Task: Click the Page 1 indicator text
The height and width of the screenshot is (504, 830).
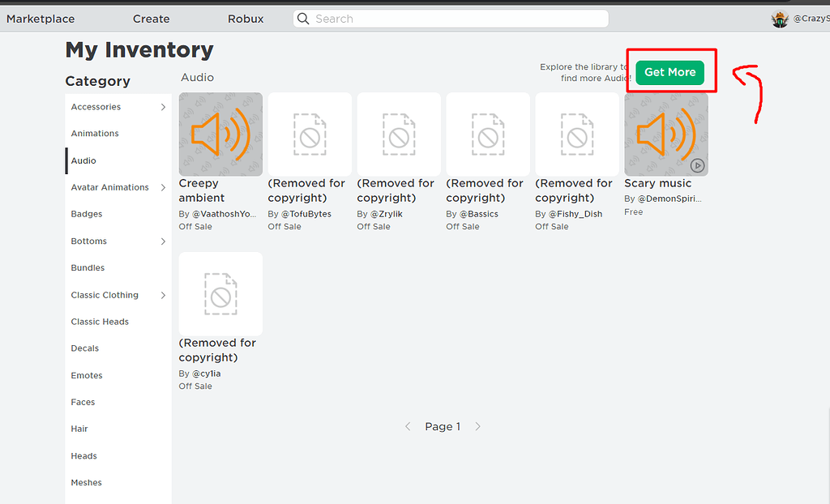Action: pyautogui.click(x=443, y=427)
